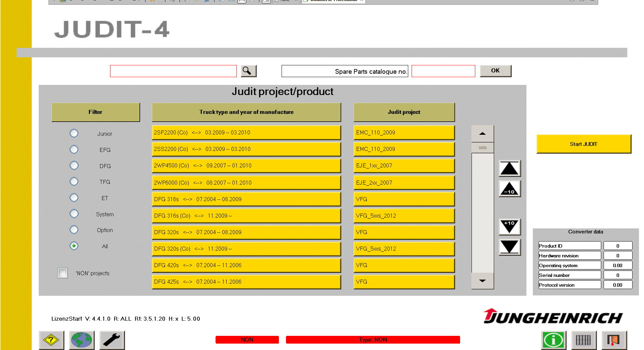The image size is (644, 350).
Task: Click the Spare Parts catalogue number field
Action: click(443, 71)
